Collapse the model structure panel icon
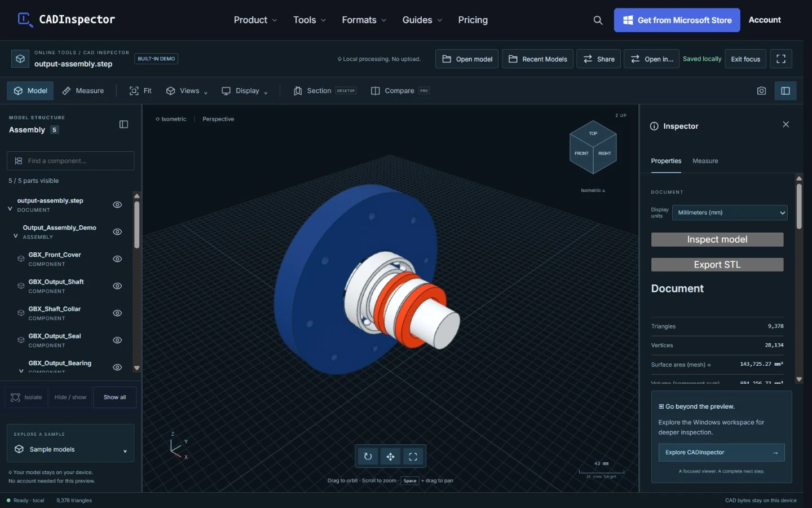The width and height of the screenshot is (812, 508). [x=124, y=124]
